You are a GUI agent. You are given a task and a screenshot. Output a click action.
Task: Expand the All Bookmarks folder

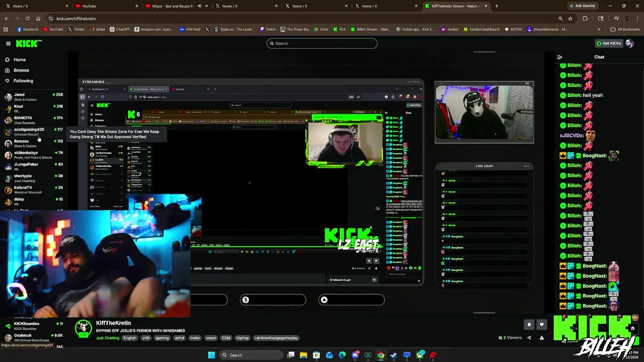tap(625, 29)
